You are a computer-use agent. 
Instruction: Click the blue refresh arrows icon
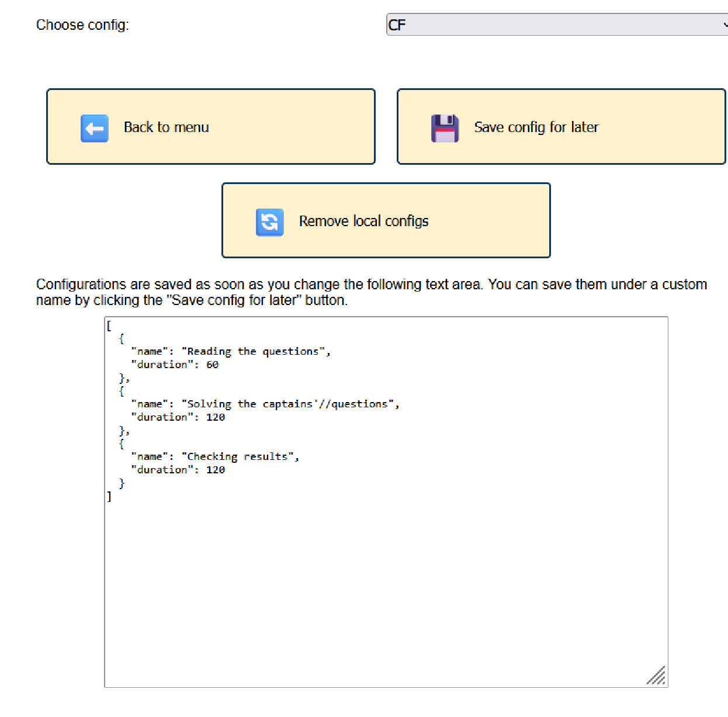click(269, 223)
